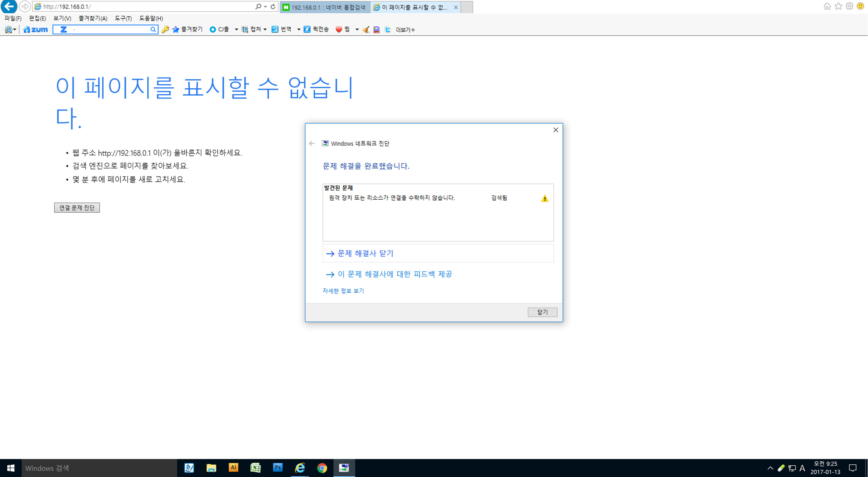868x477 pixels.
Task: Click the key icon on zum toolbar
Action: (165, 29)
